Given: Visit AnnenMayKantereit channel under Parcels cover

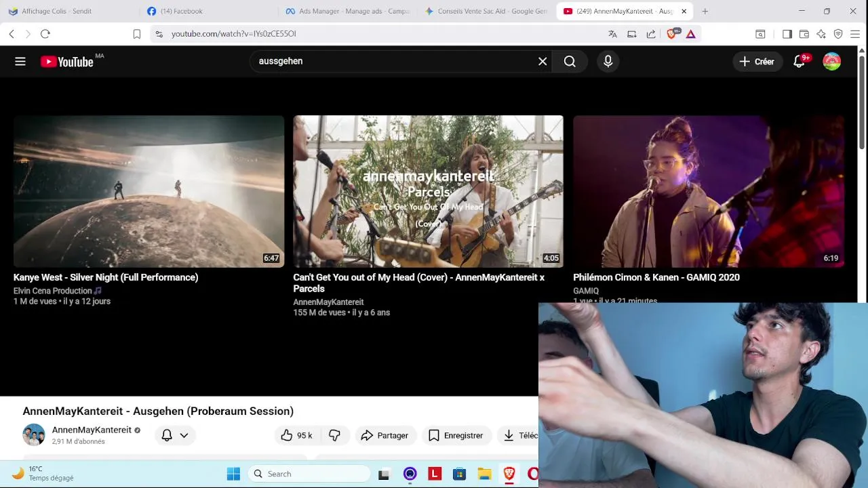Looking at the screenshot, I should [x=328, y=302].
